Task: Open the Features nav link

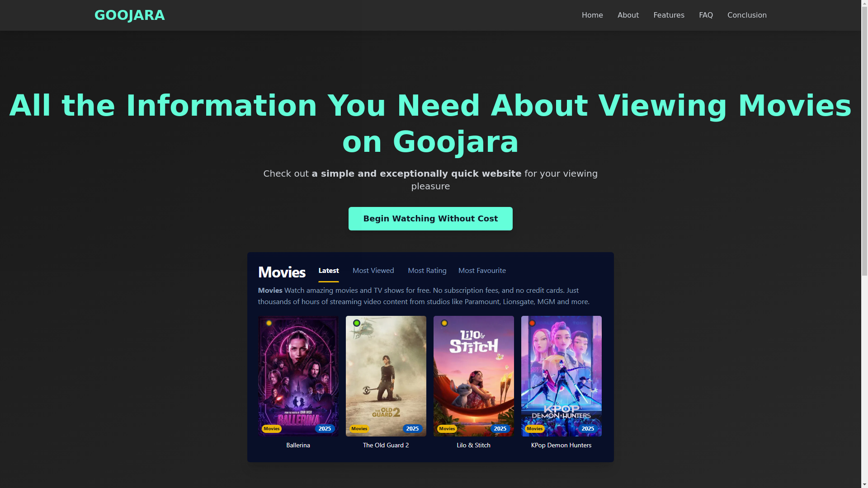Action: [x=669, y=15]
